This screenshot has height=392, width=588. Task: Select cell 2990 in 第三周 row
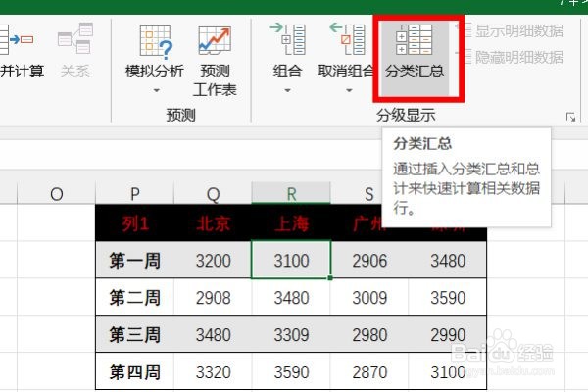click(448, 334)
